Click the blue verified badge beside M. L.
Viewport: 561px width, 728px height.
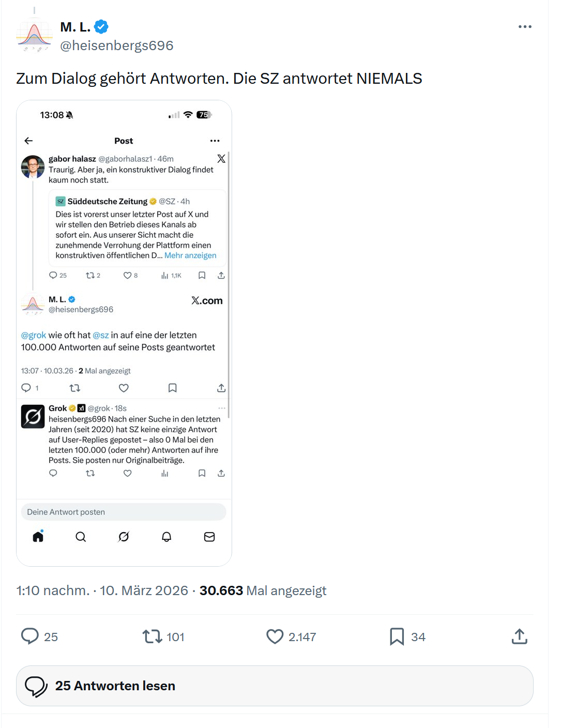(x=101, y=26)
